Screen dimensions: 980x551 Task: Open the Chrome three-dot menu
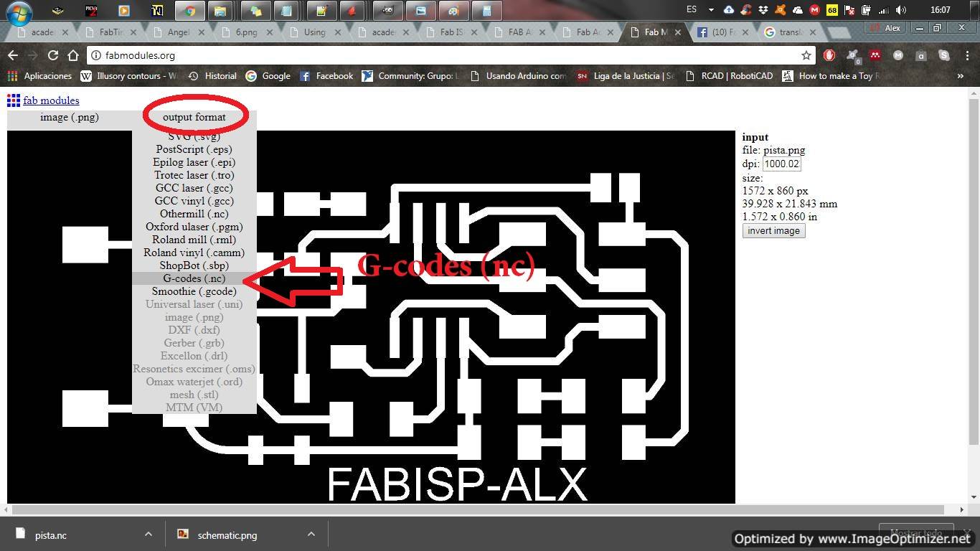966,55
